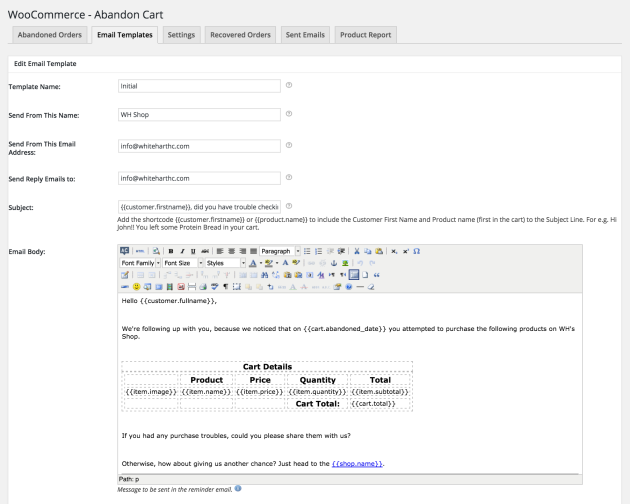Insert a page break
The image size is (630, 504).
click(x=192, y=287)
